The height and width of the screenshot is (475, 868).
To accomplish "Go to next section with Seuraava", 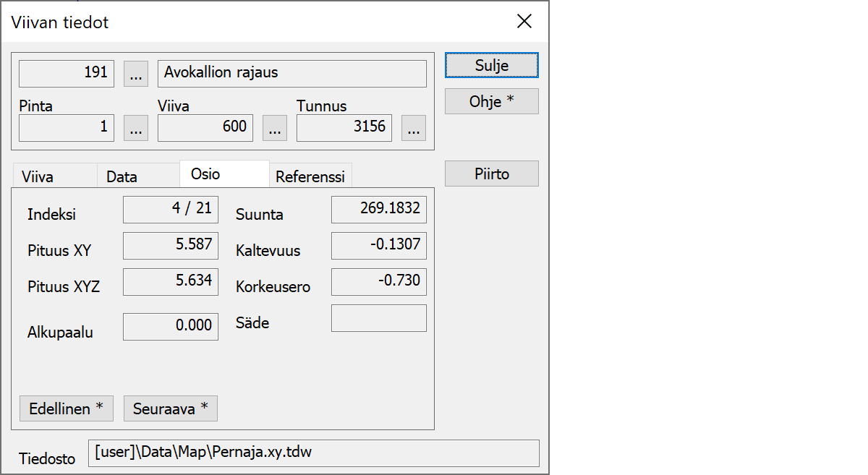I will (x=170, y=408).
